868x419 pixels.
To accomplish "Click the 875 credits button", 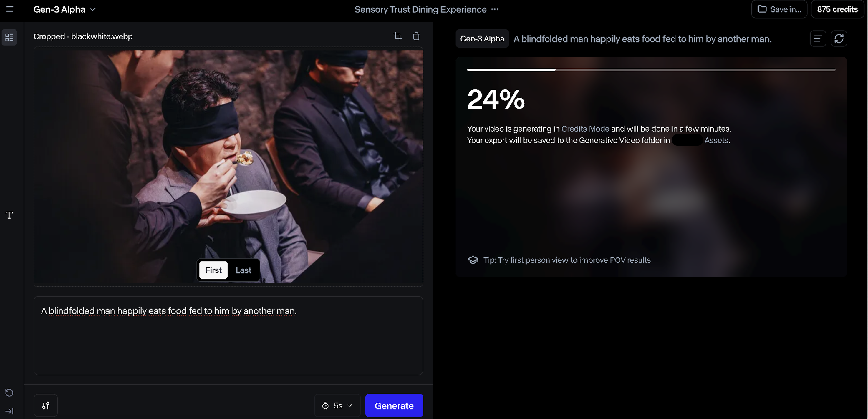I will [x=837, y=9].
